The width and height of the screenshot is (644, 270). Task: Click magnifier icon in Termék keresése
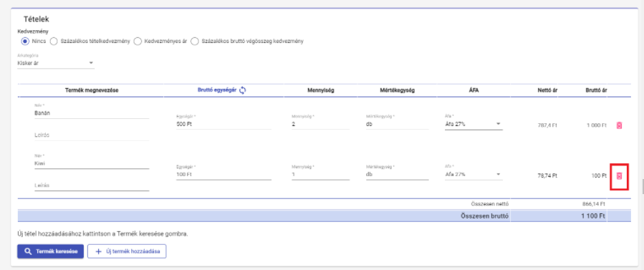pos(28,251)
